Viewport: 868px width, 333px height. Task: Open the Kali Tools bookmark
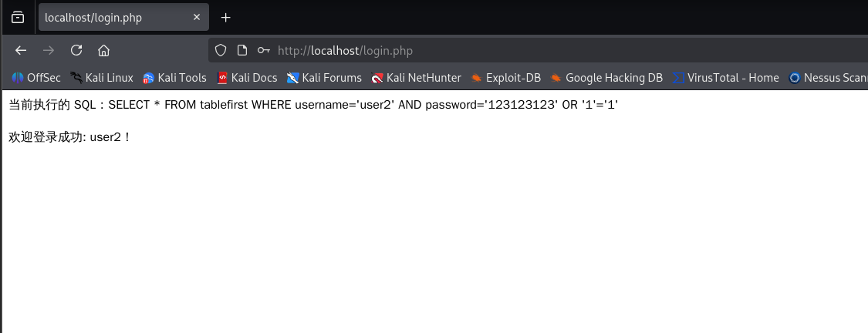[x=174, y=78]
